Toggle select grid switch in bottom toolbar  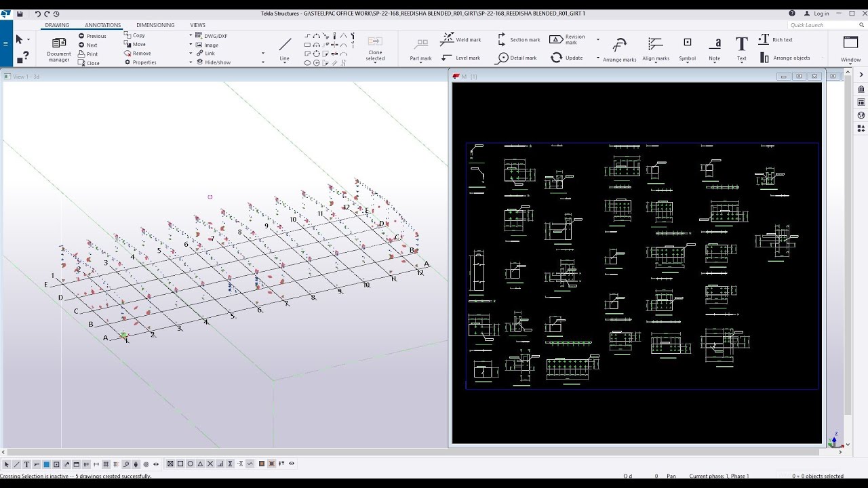pos(106,464)
